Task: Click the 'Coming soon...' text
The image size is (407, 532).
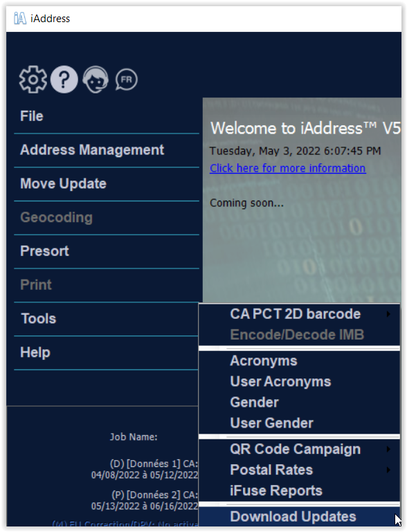Action: (x=247, y=203)
